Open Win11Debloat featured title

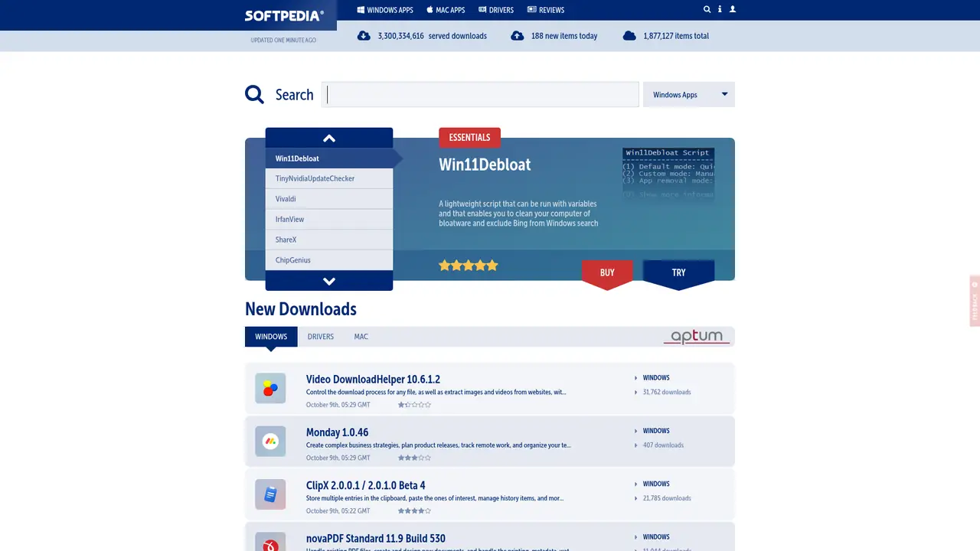(x=485, y=165)
